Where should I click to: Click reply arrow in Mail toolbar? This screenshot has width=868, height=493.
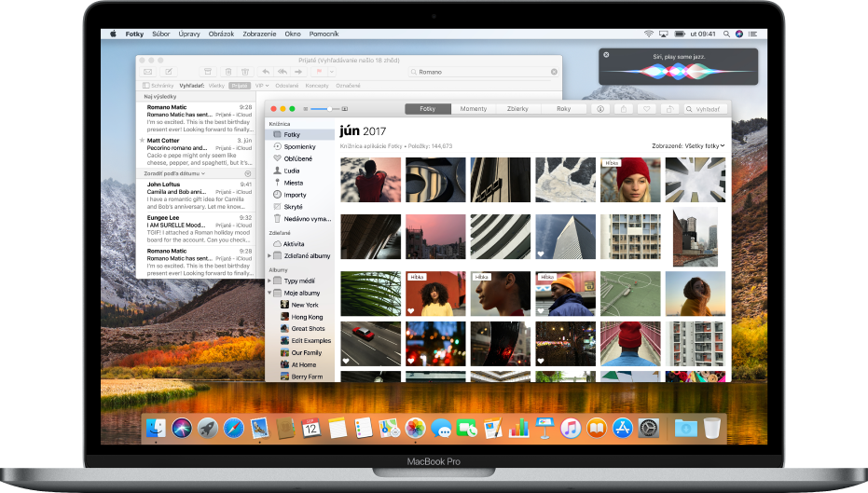pos(266,72)
